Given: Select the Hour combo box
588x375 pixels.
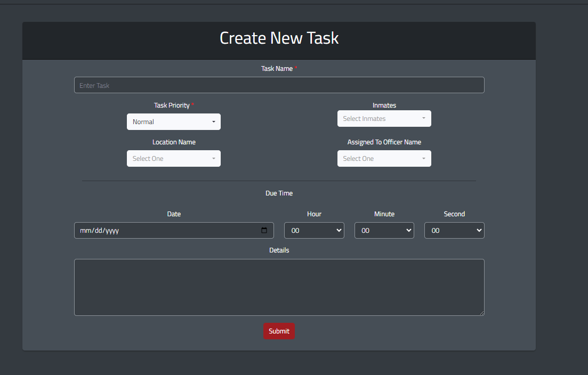Looking at the screenshot, I should pos(314,230).
